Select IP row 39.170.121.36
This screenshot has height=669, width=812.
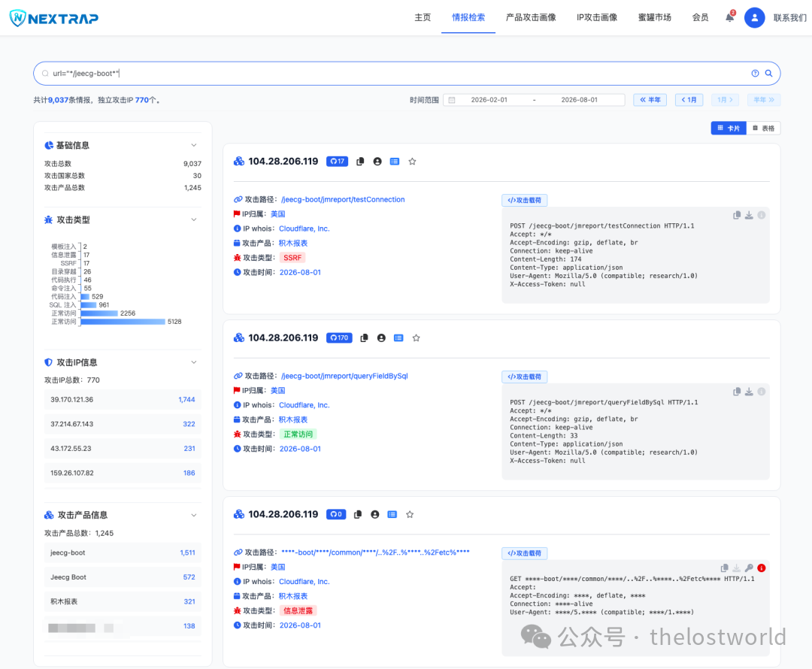[123, 400]
